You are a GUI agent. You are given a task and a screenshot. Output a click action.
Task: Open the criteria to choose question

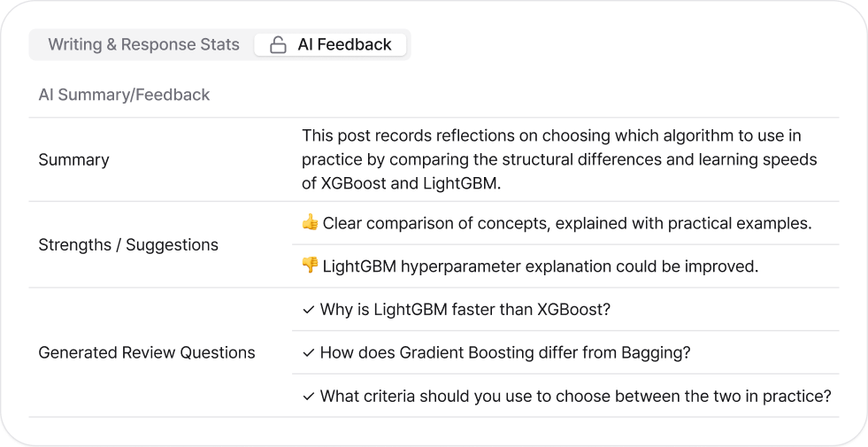tap(575, 396)
